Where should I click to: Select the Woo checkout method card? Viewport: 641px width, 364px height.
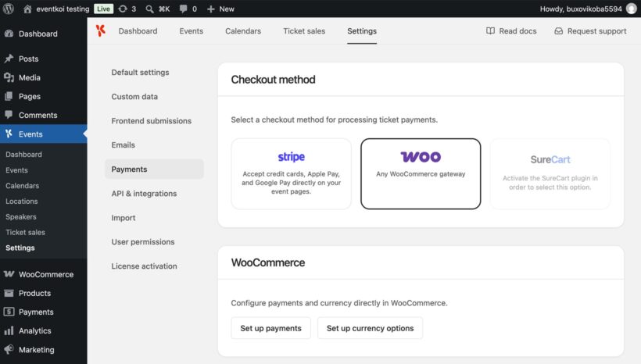point(421,173)
